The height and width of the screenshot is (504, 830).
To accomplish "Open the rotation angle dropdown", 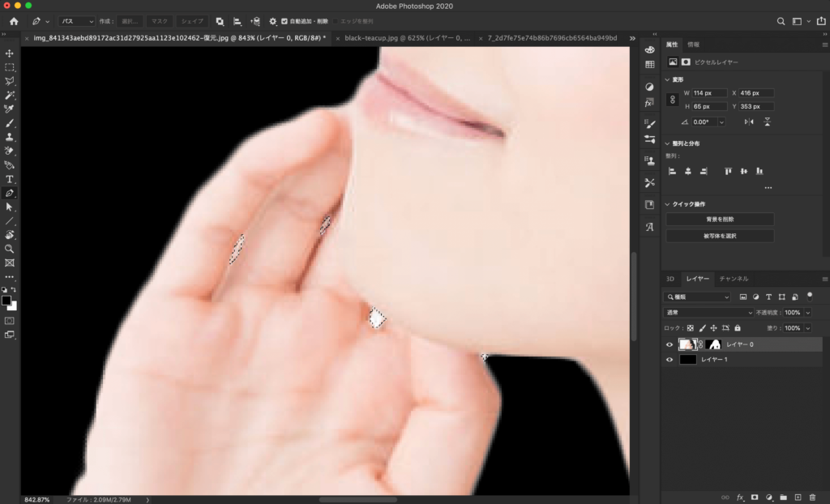I will click(x=721, y=122).
